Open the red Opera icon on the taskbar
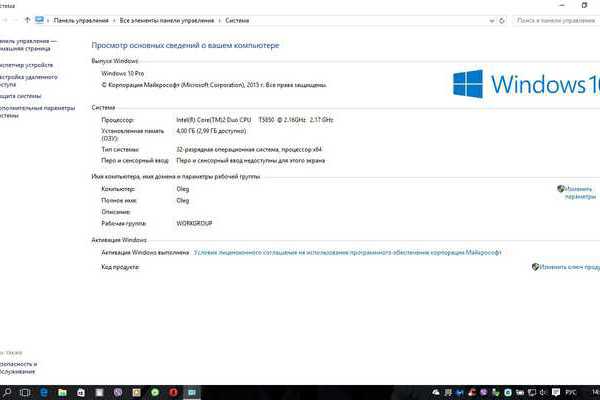The image size is (600, 400). 173,392
